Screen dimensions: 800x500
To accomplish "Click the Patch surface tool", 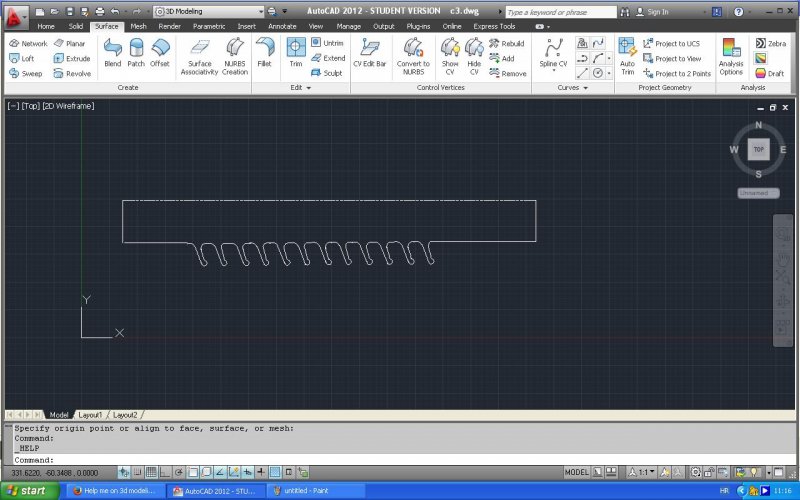I will point(136,52).
